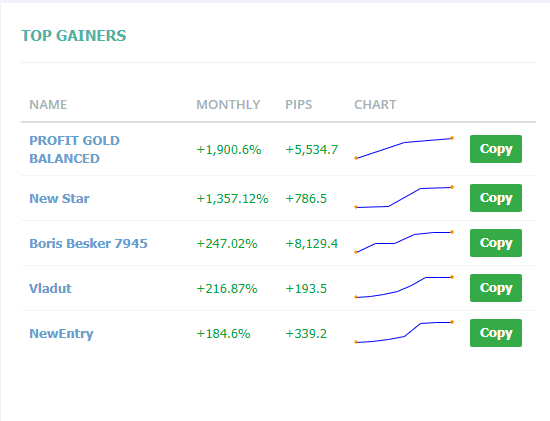Click PROFIT GOLD BALANCED sparkline chart

(x=404, y=148)
